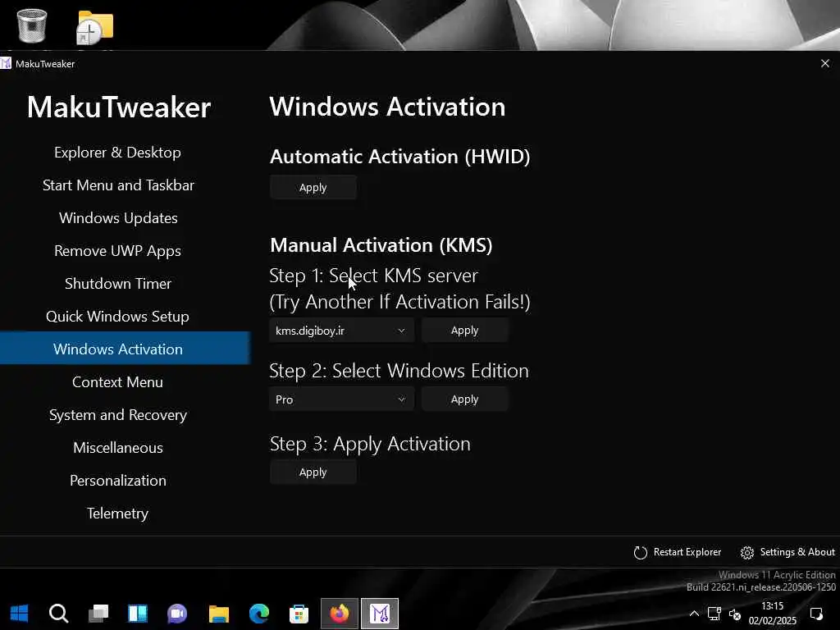Launch Microsoft Edge from taskbar
This screenshot has height=630, width=840.
258,614
